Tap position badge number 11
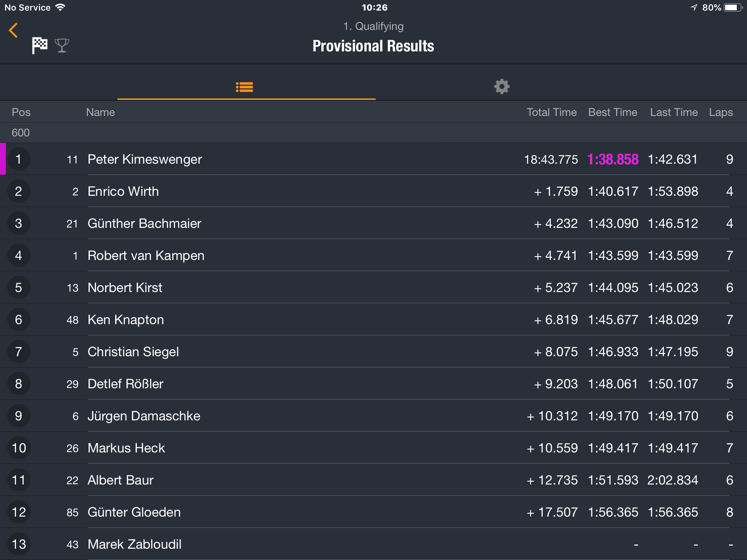The image size is (747, 560). [19, 480]
